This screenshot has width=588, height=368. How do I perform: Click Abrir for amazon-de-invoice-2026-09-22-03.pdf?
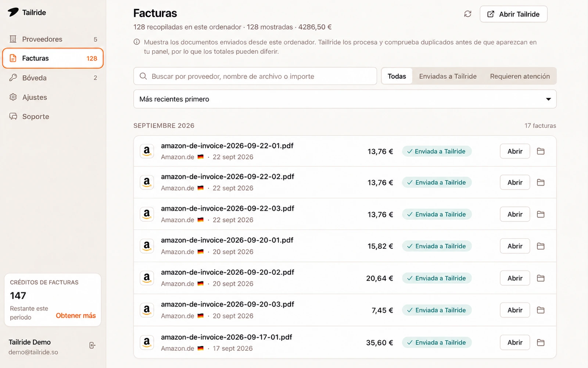(x=515, y=214)
